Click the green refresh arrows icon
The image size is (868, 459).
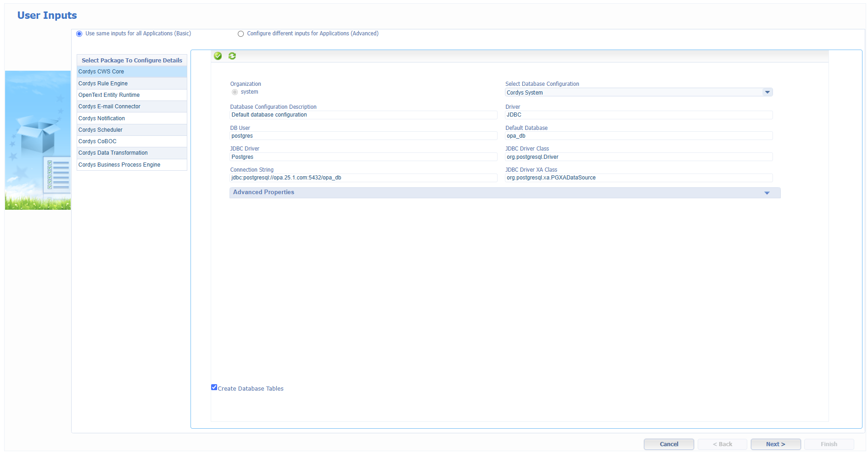(232, 56)
